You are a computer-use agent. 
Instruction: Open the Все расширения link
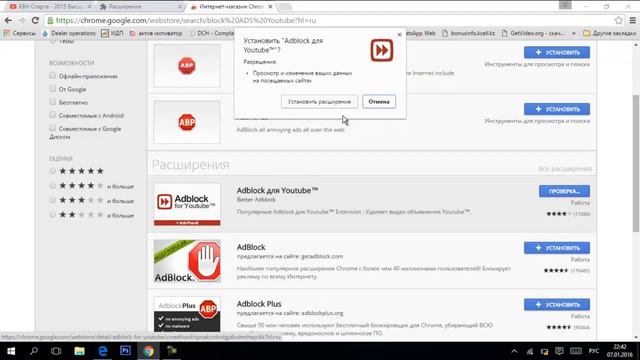click(564, 169)
